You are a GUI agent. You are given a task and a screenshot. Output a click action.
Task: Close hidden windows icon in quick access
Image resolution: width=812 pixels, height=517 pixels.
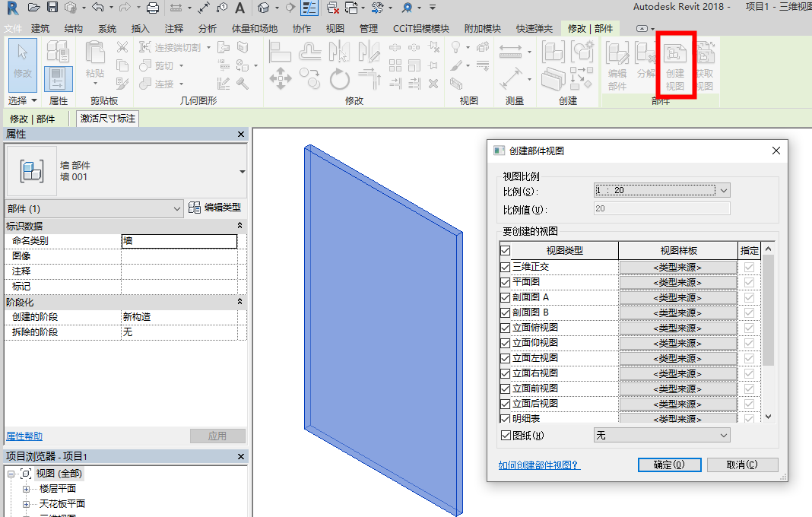333,8
